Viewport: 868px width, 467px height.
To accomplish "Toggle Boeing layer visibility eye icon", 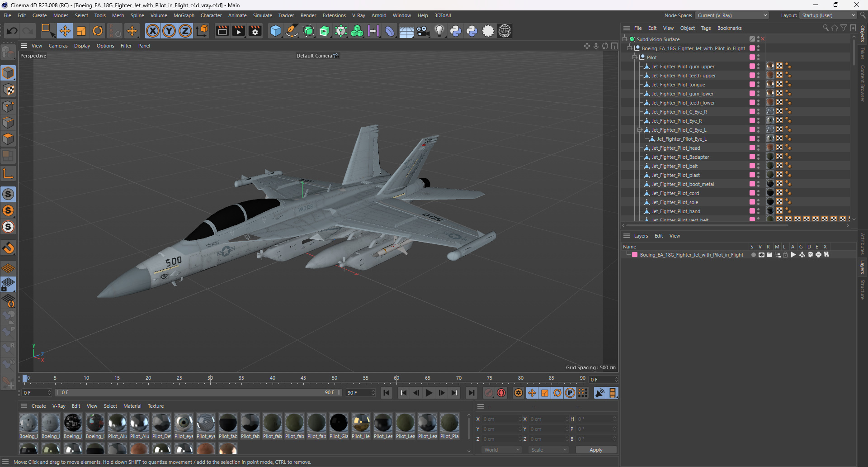I will [761, 255].
